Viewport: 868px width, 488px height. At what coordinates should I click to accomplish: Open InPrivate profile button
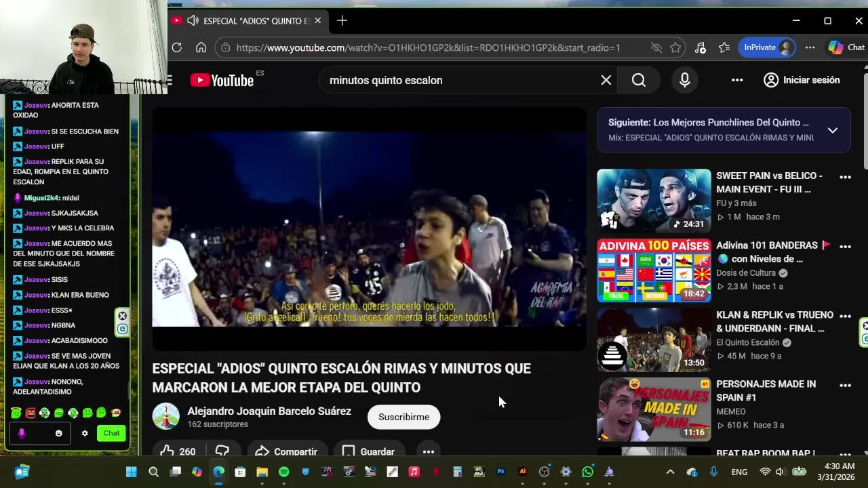pyautogui.click(x=766, y=47)
